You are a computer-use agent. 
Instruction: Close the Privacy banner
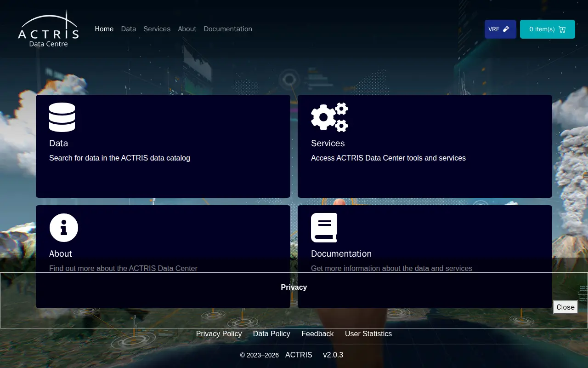click(565, 307)
